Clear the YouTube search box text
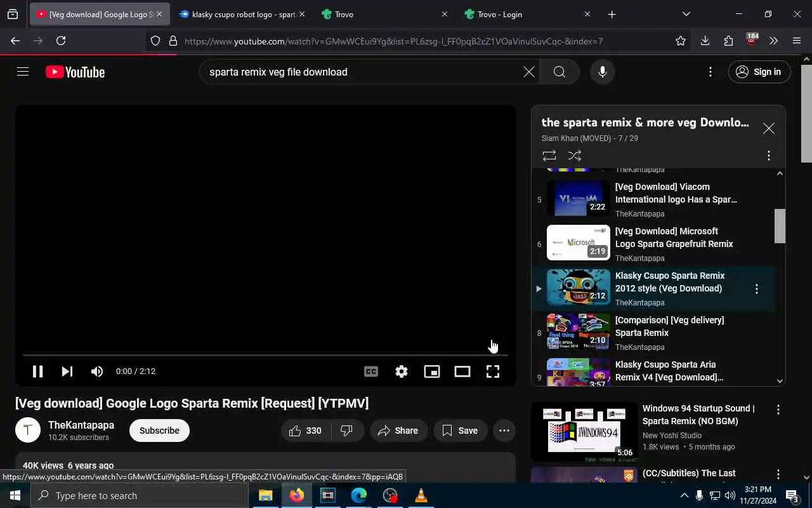Viewport: 812px width, 508px height. [528, 72]
